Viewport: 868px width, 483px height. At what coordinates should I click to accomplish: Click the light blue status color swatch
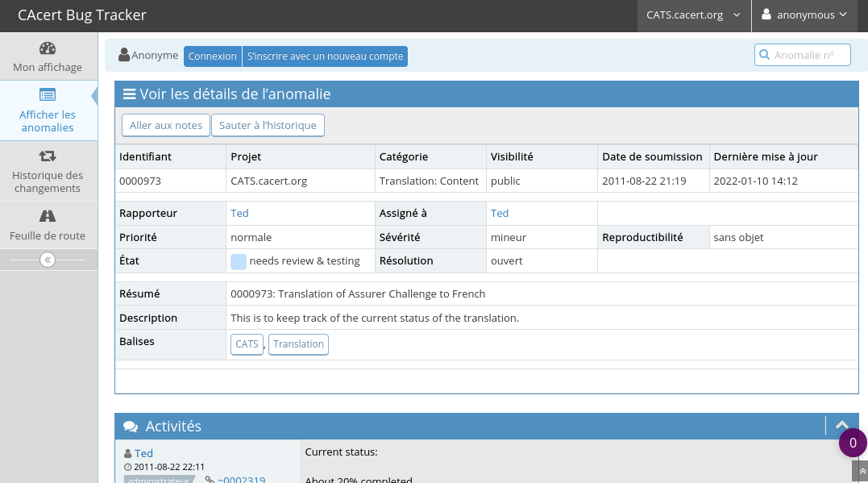(239, 261)
